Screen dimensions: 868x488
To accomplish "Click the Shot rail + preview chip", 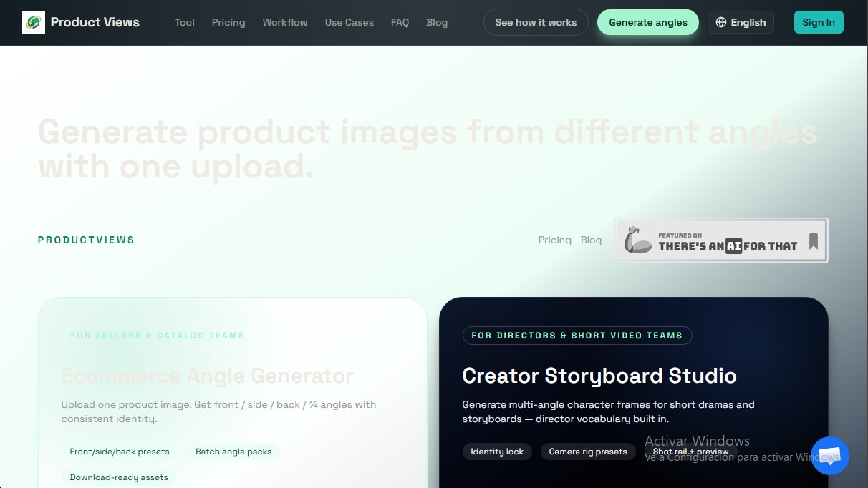I will (690, 452).
